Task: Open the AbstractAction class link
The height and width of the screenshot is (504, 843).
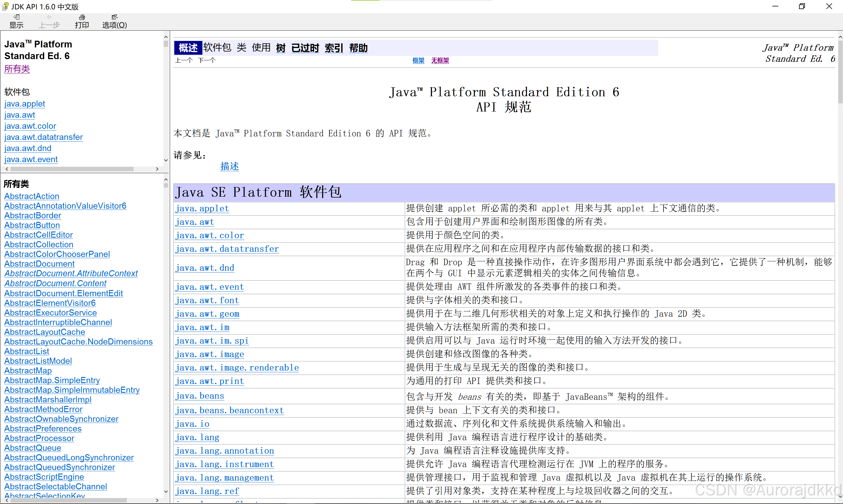Action: [x=32, y=196]
